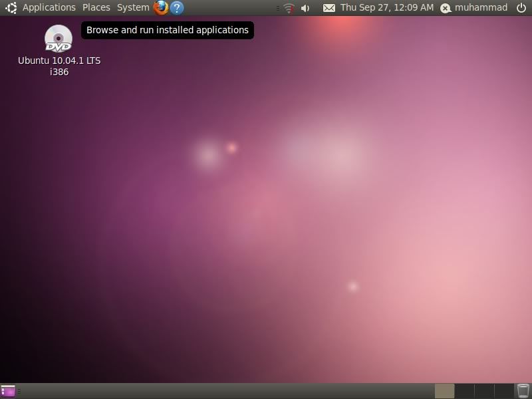Click the Ubuntu logo on the panel
Image resolution: width=532 pixels, height=399 pixels.
11,8
